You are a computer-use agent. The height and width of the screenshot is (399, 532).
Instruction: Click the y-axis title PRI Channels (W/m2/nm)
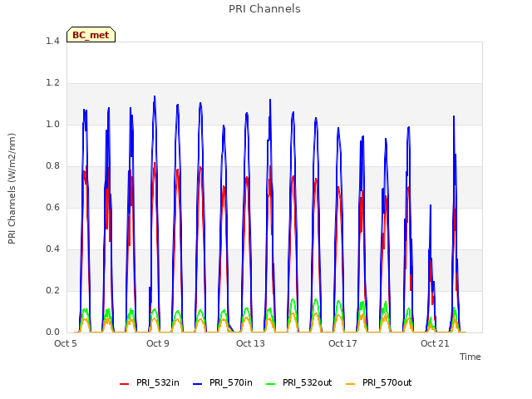pyautogui.click(x=12, y=189)
